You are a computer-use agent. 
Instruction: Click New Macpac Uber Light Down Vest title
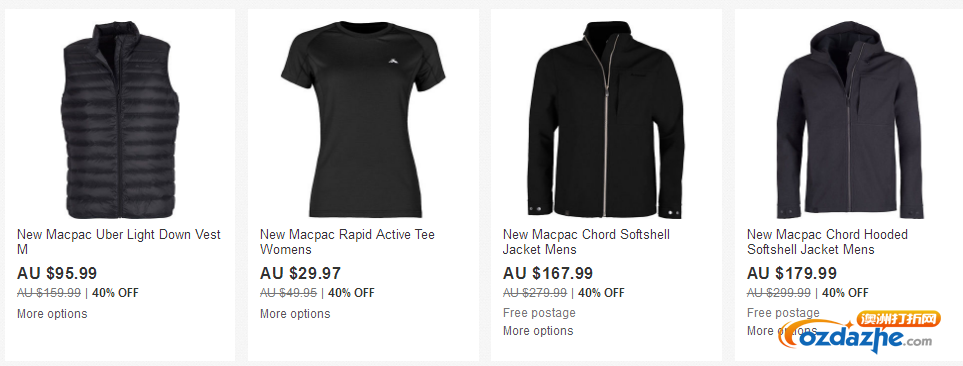(x=119, y=242)
